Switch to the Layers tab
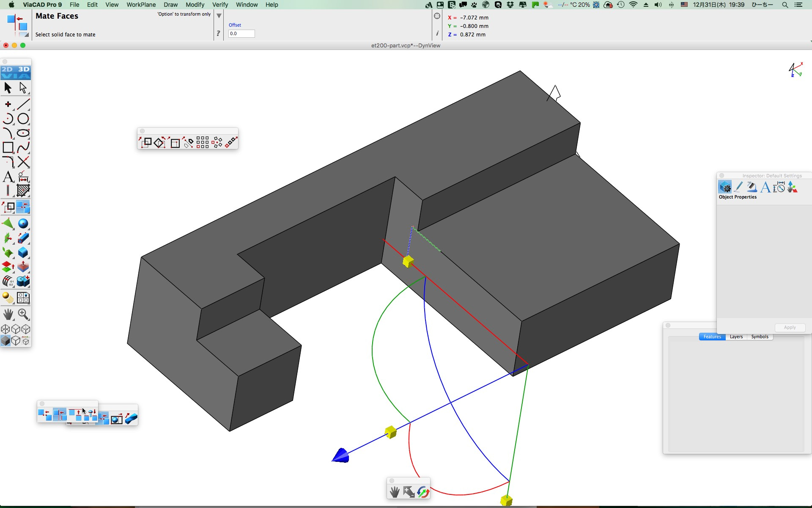The height and width of the screenshot is (508, 812). [736, 337]
